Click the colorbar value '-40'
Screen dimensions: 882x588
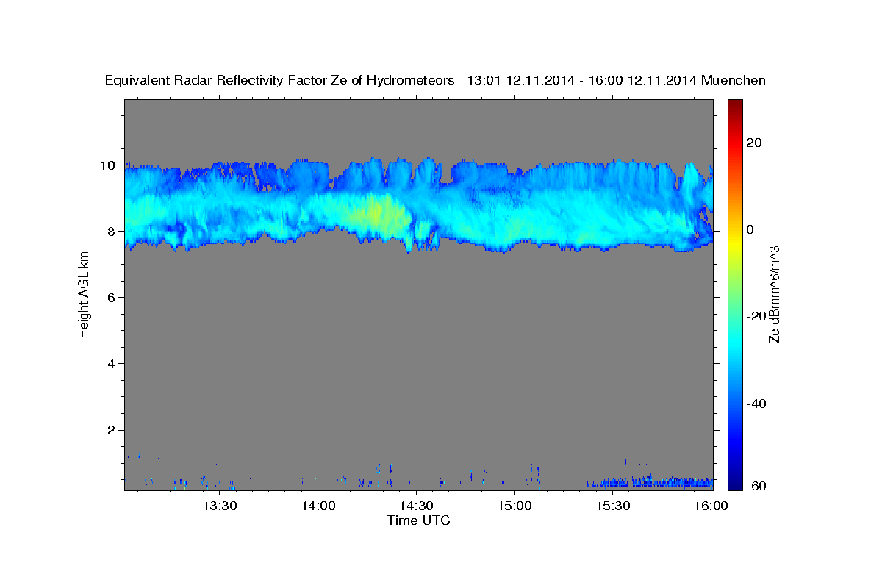point(756,403)
